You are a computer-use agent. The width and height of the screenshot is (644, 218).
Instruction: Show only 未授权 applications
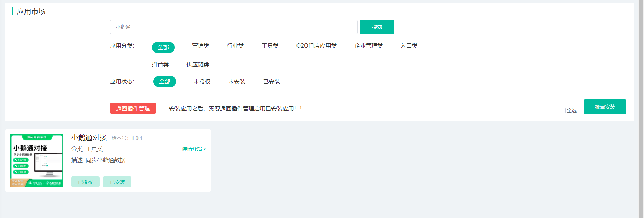tap(202, 82)
